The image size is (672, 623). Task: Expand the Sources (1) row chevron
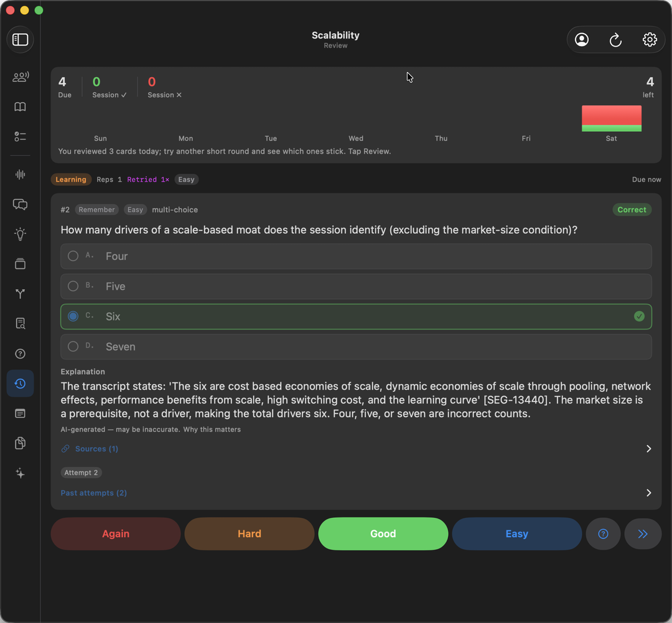[648, 449]
